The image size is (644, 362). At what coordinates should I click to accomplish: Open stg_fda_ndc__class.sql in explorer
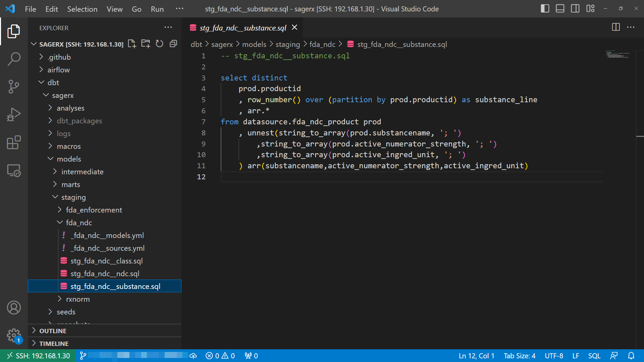click(106, 261)
